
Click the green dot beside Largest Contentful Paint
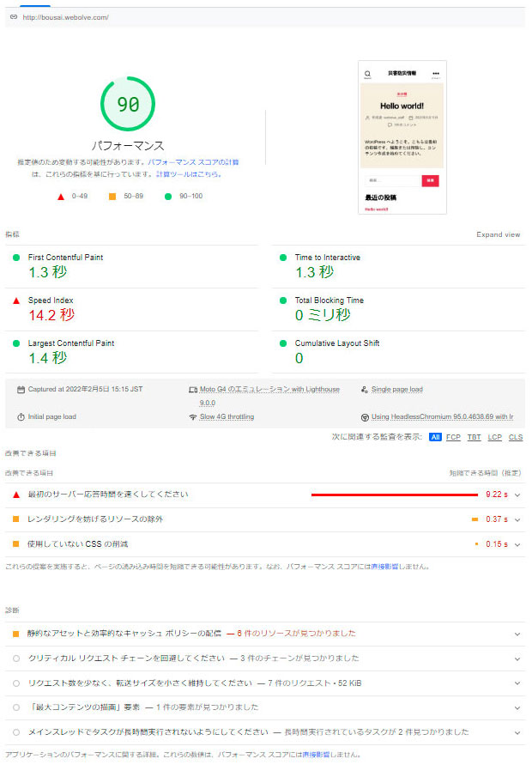pos(16,343)
